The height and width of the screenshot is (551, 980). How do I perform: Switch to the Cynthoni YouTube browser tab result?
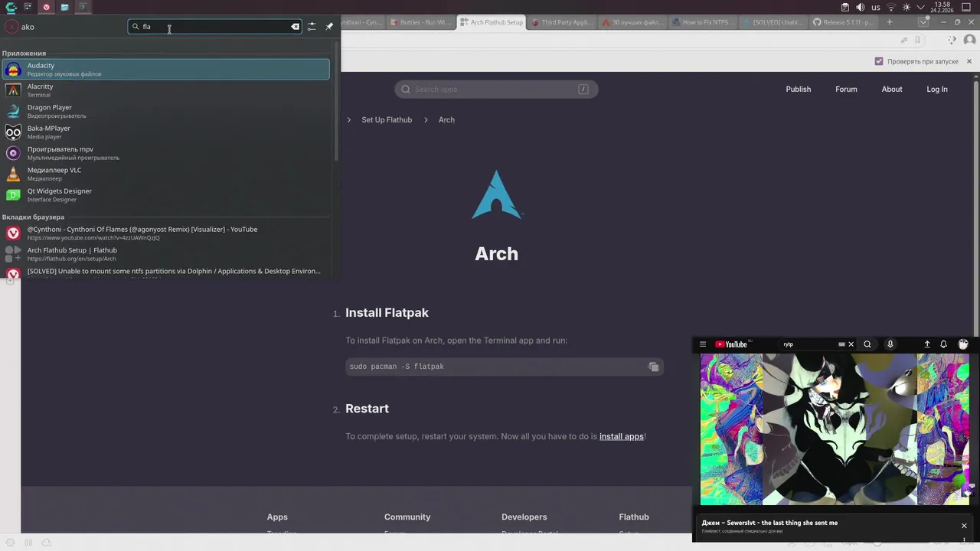[165, 233]
